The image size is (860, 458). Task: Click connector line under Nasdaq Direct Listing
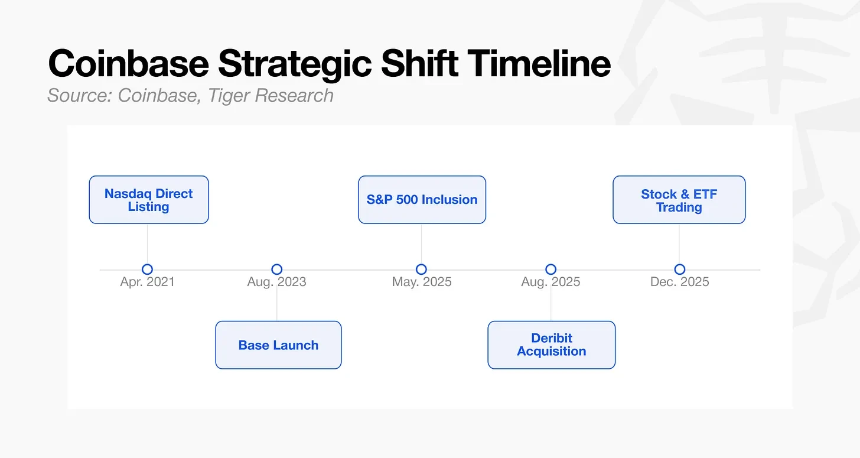tap(147, 244)
